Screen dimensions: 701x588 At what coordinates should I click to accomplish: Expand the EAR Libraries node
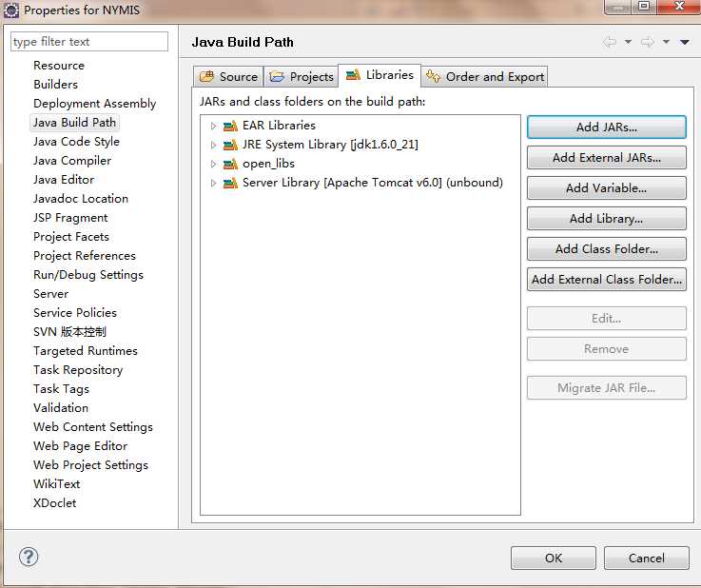coord(214,127)
